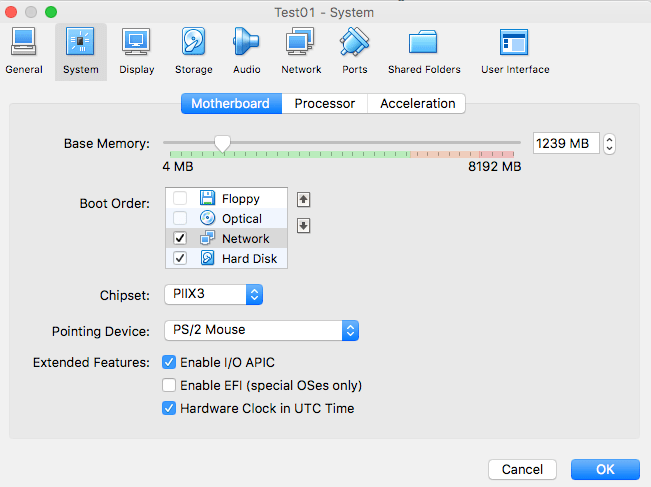The height and width of the screenshot is (487, 651).
Task: Move selected boot device down
Action: (x=304, y=225)
